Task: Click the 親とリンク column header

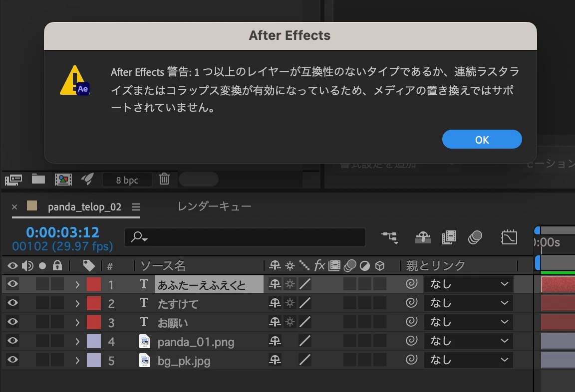Action: pos(436,265)
